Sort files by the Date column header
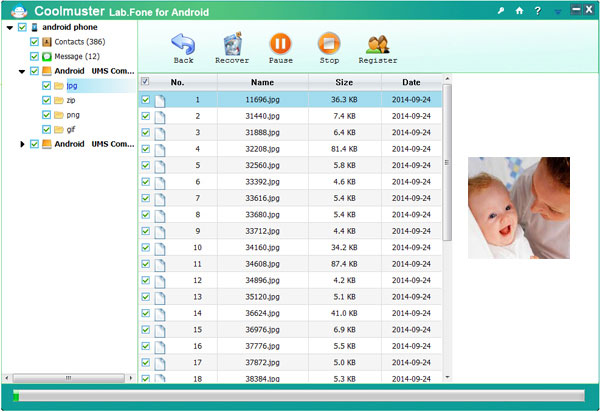The width and height of the screenshot is (600, 412). tap(411, 82)
